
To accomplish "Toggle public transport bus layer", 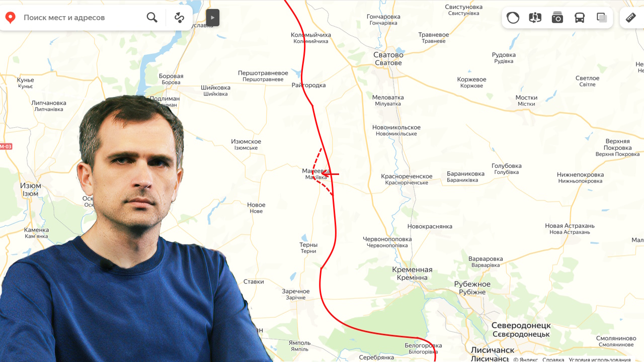I will point(580,18).
